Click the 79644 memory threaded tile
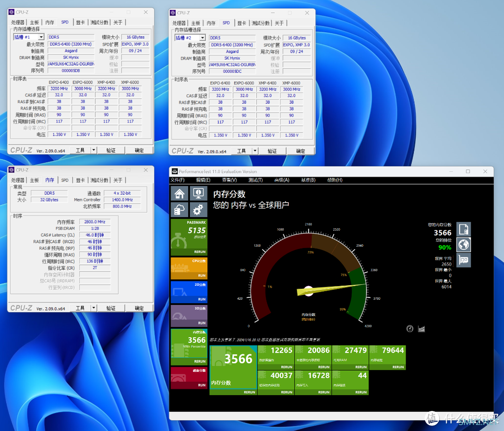 click(x=387, y=357)
